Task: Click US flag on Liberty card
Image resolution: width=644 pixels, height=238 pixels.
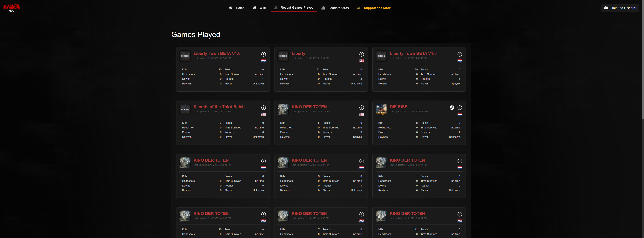Action: point(362,61)
